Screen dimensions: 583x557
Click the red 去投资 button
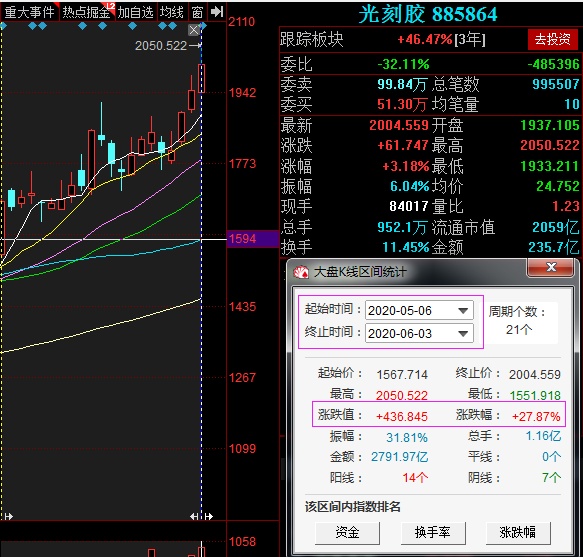coord(552,39)
